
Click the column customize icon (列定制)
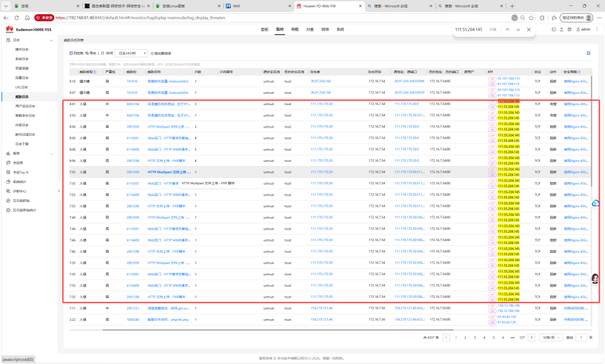(71, 53)
